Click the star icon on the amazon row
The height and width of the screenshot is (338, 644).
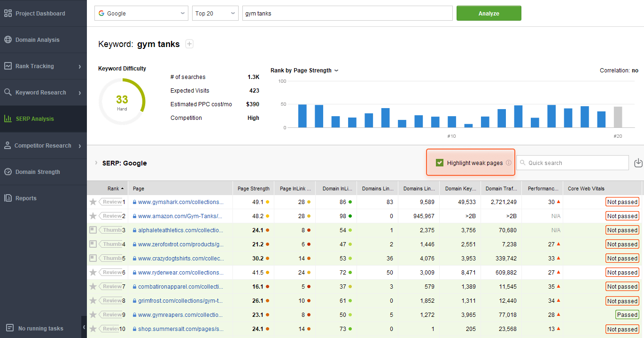coord(93,216)
